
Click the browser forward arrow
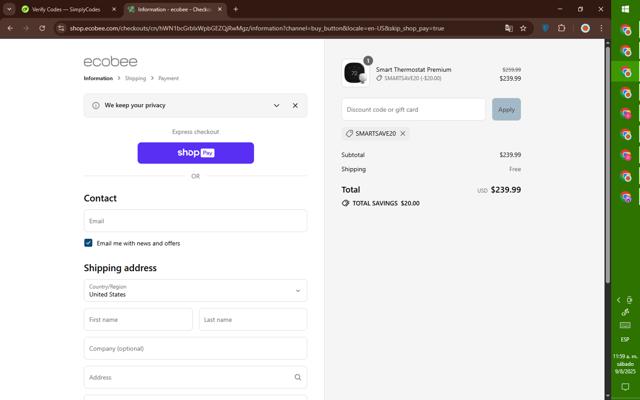26,28
